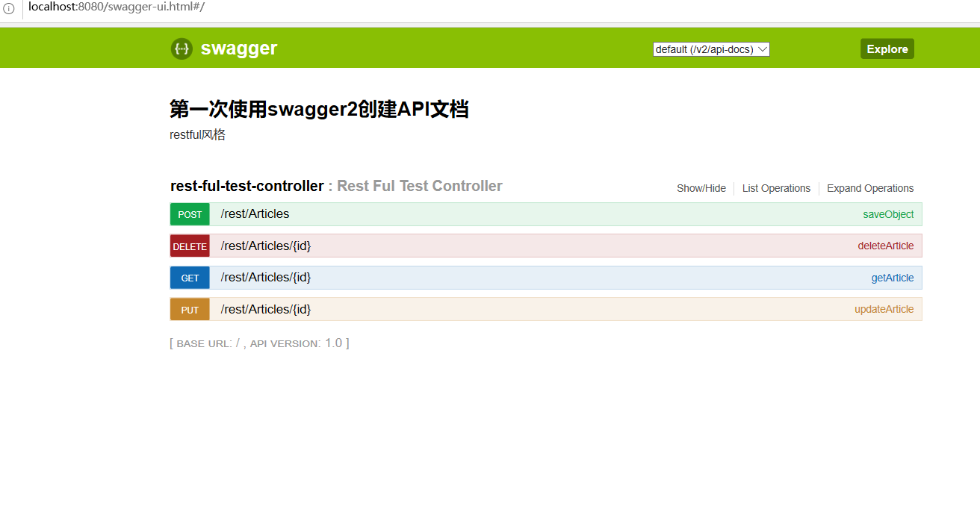Click the saveObject operation link

point(888,214)
